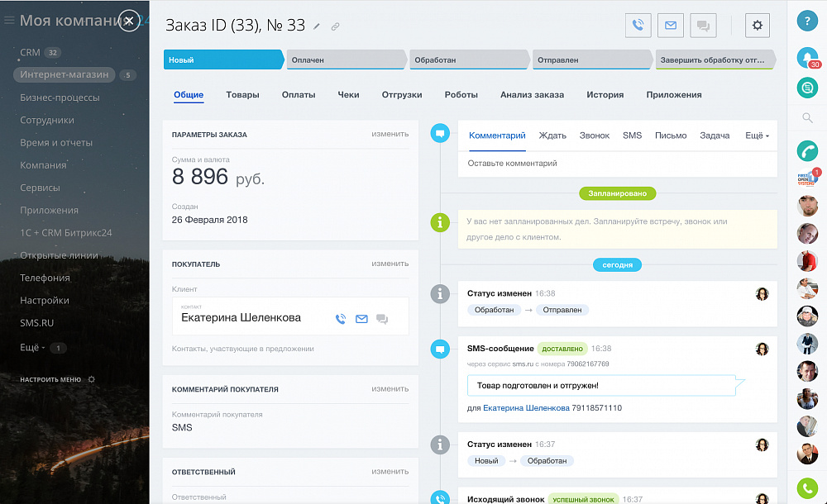Screen dimensions: 827x504
Task: Select the Общие tab
Action: 189,95
